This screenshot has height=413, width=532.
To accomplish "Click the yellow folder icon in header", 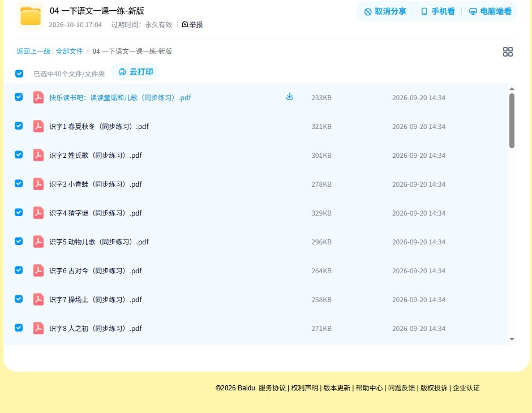I will (x=31, y=16).
